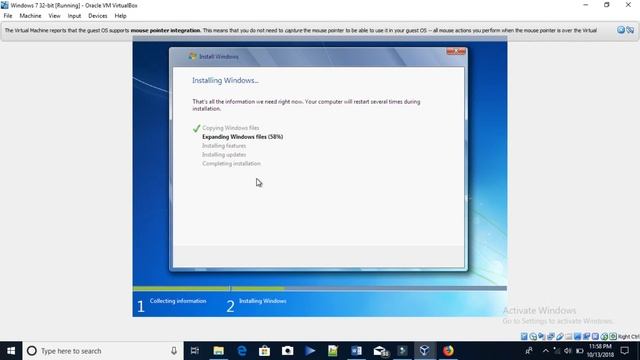
Task: Minimize the VirtualBox window
Action: pos(586,5)
